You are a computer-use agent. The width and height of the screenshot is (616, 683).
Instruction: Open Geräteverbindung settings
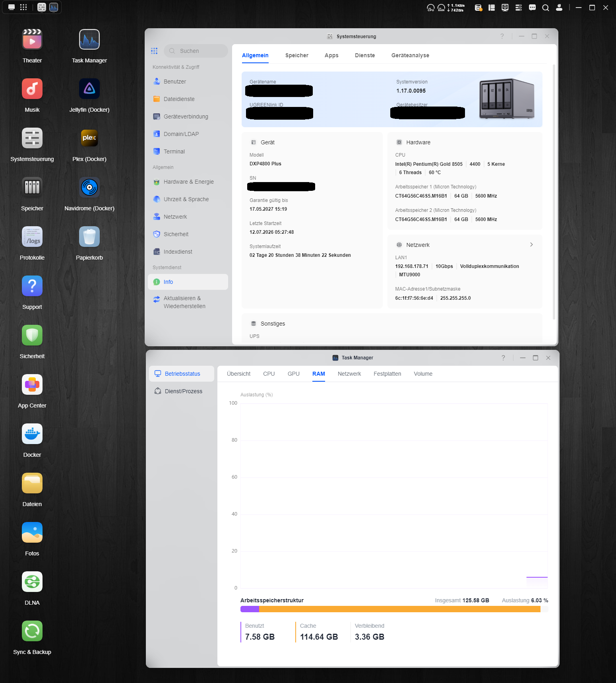click(x=188, y=116)
